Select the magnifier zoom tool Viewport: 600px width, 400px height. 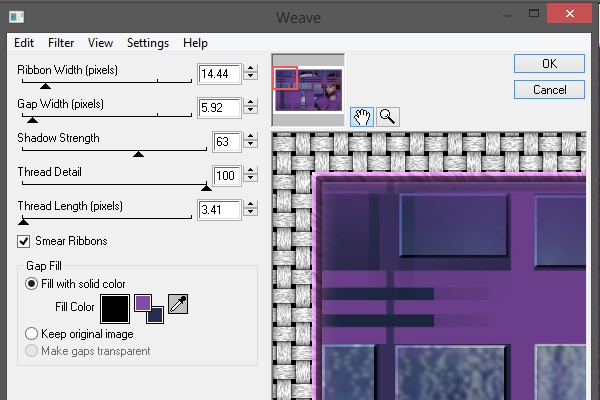[386, 115]
